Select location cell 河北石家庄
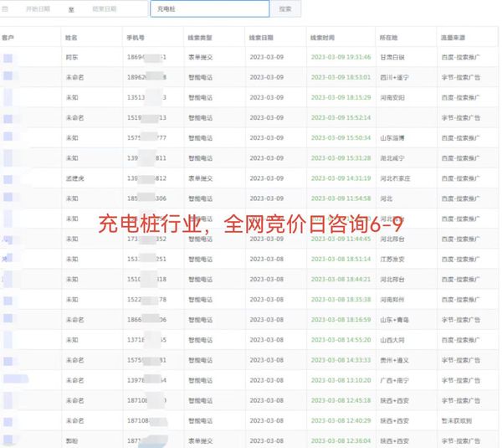 pos(396,178)
